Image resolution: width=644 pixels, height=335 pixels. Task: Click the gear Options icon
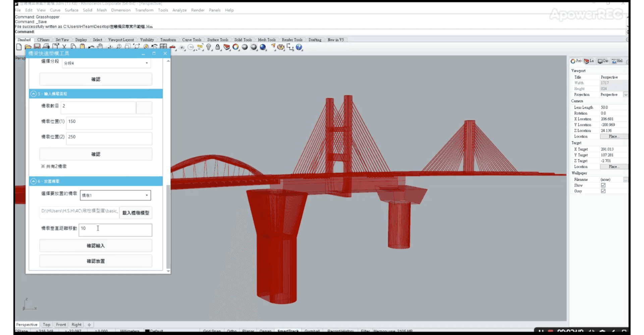281,47
